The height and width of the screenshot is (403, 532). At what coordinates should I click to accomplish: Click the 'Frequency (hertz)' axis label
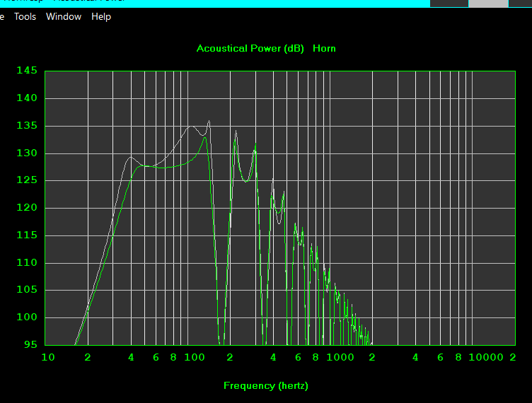(266, 386)
